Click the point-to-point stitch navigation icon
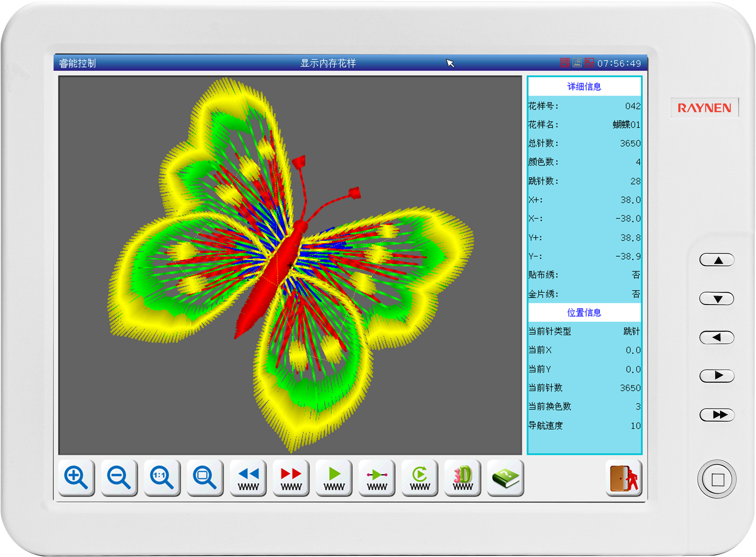Viewport: 756px width, 557px height. click(x=377, y=478)
